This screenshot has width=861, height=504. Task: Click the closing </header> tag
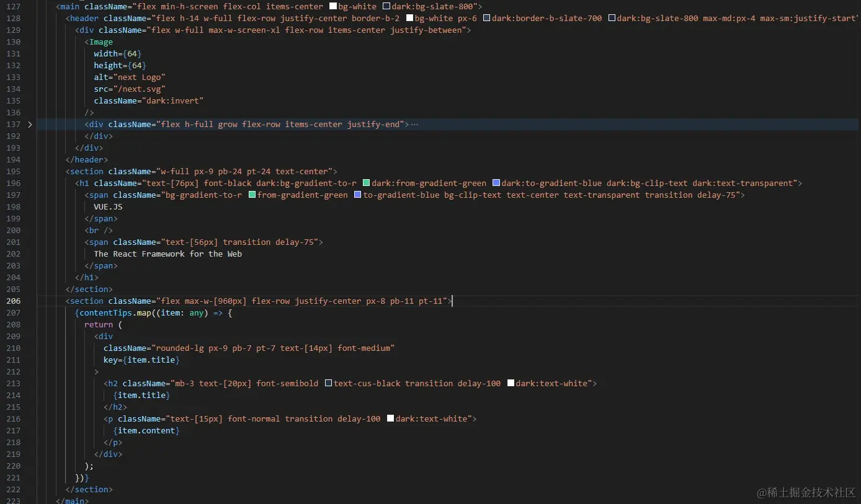(x=87, y=160)
